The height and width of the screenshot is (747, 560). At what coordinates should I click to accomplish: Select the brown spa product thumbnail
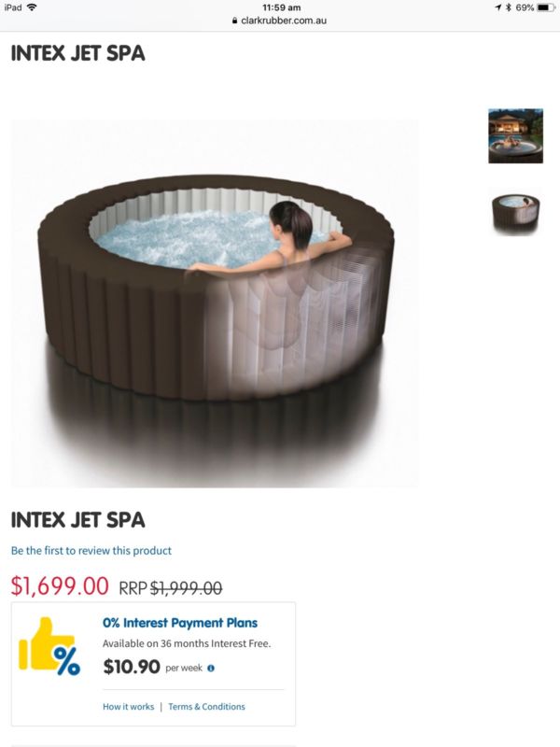[x=515, y=214]
